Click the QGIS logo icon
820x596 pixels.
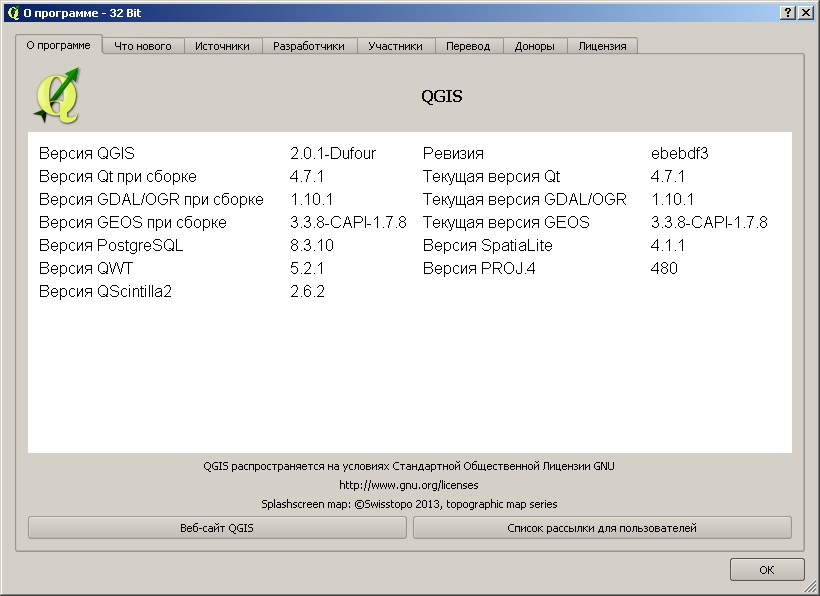(55, 95)
